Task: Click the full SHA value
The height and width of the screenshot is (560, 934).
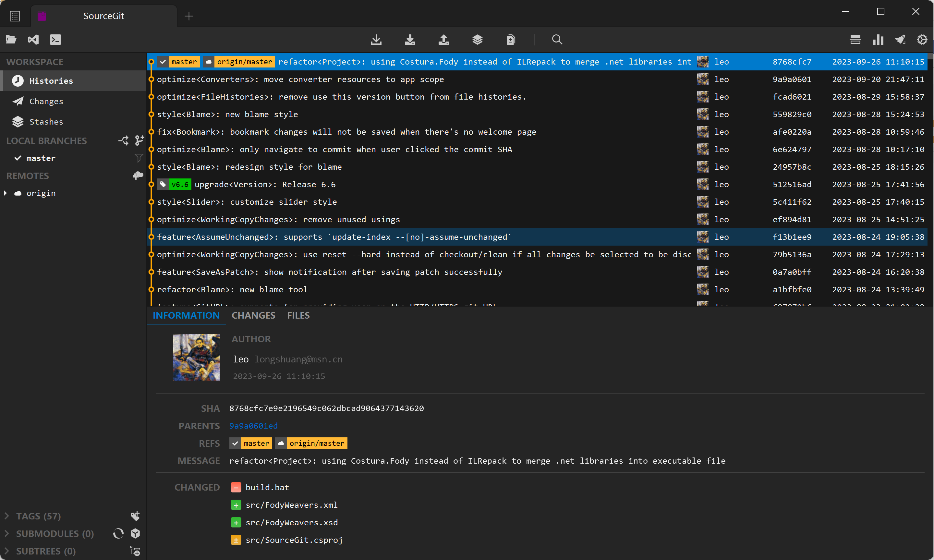Action: [x=326, y=408]
